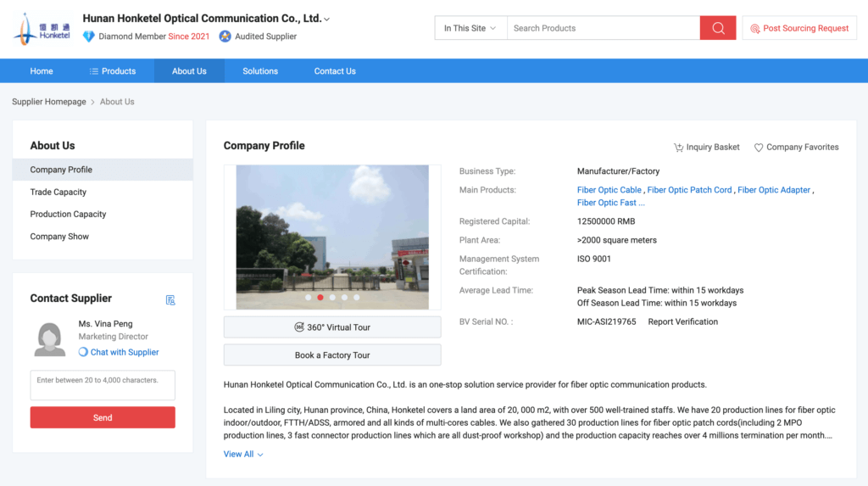This screenshot has height=486, width=868.
Task: Click the Company Favorites heart icon
Action: click(759, 148)
